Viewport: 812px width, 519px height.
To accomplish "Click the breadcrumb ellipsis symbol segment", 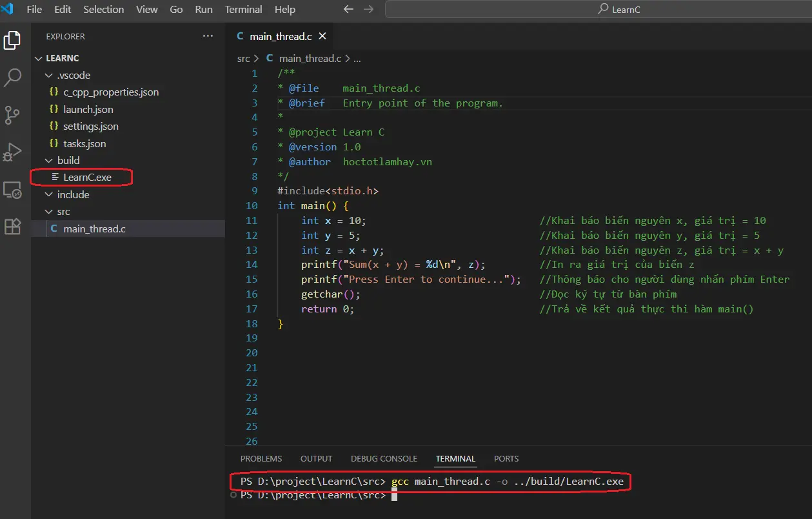I will (x=357, y=58).
